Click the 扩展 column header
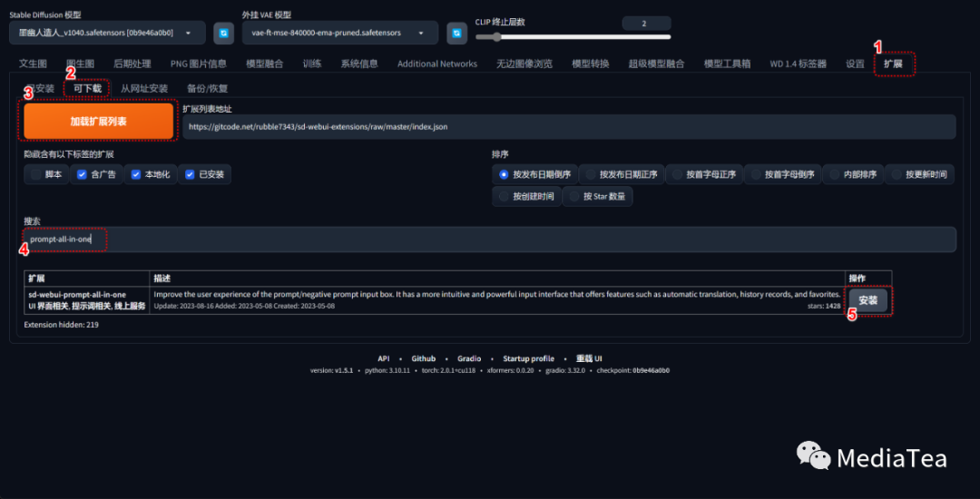 37,278
